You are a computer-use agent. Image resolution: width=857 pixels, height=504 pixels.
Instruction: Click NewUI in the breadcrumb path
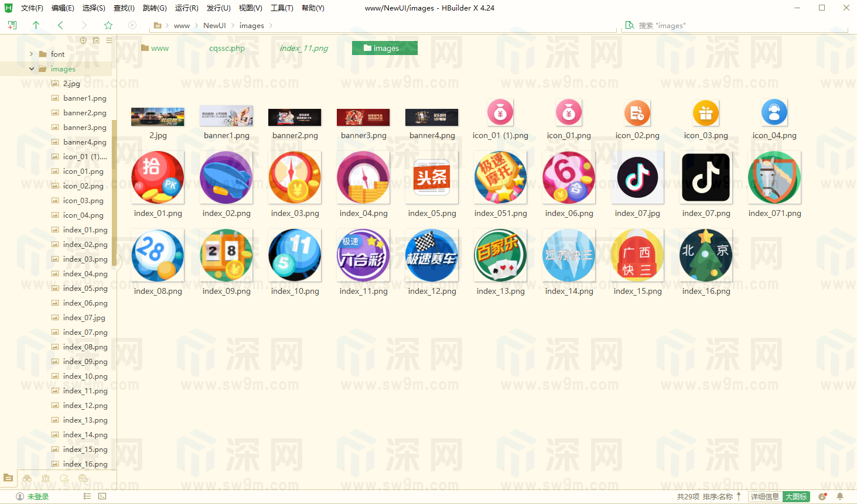[x=214, y=26]
